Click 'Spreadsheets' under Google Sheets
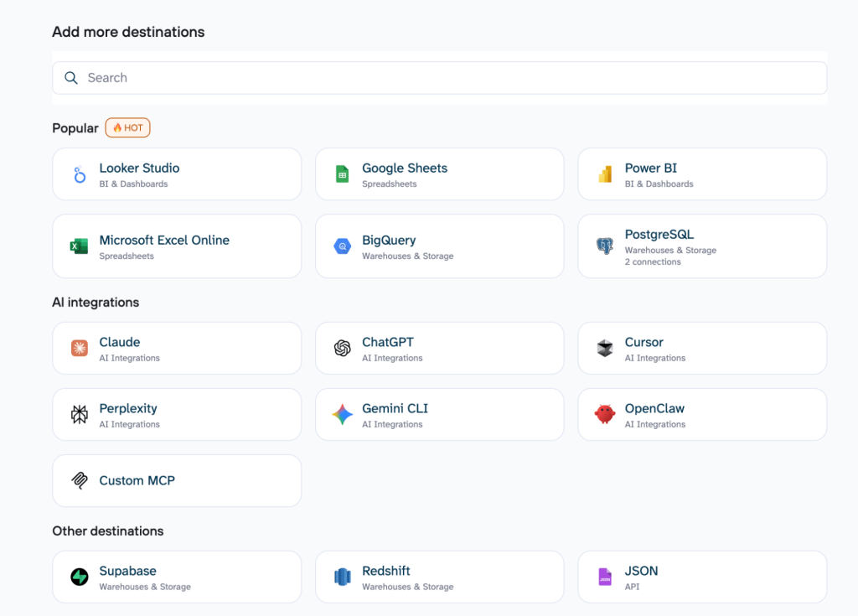 [x=390, y=184]
